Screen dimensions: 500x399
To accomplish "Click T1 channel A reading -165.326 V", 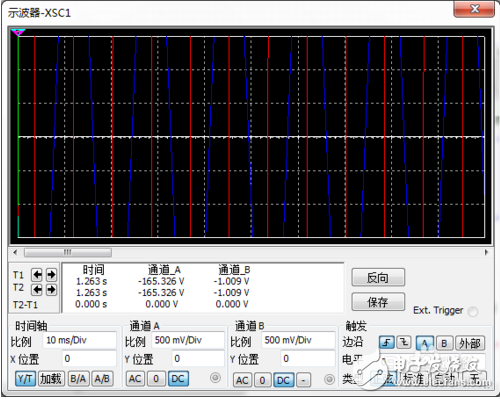I will pyautogui.click(x=161, y=281).
